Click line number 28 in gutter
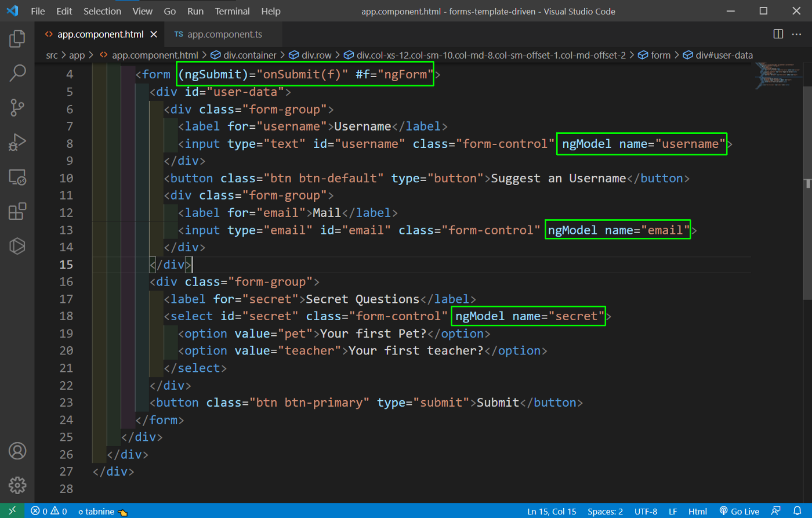Image resolution: width=812 pixels, height=518 pixels. (x=66, y=488)
